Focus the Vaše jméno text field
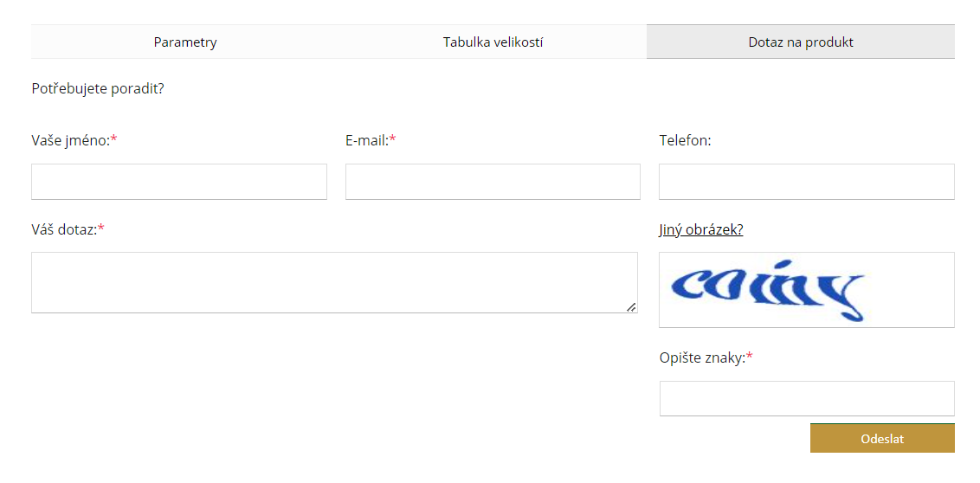Screen dimensions: 980x483 [x=179, y=182]
